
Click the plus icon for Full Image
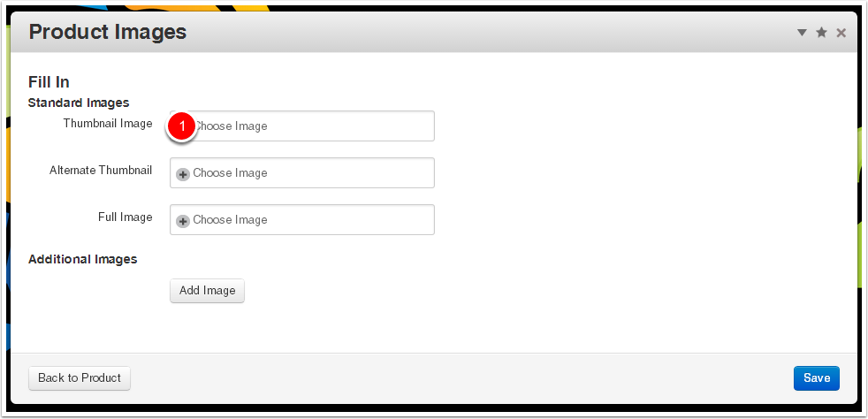[x=183, y=221]
